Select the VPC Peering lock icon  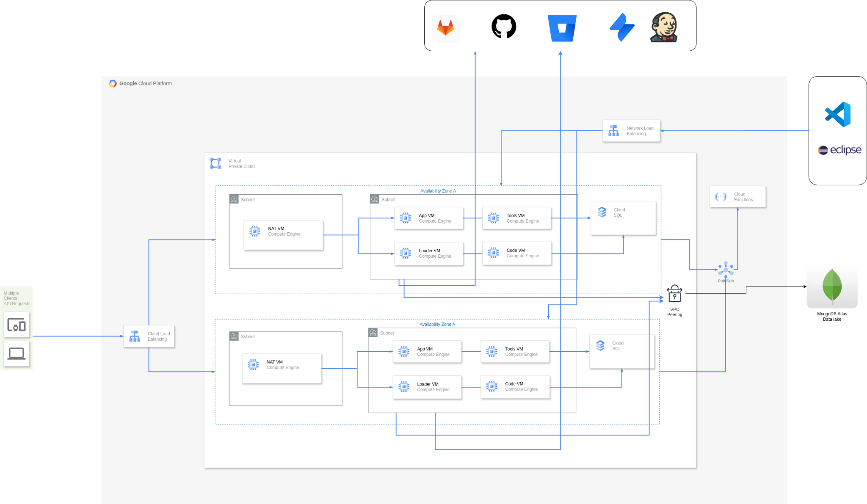point(674,293)
